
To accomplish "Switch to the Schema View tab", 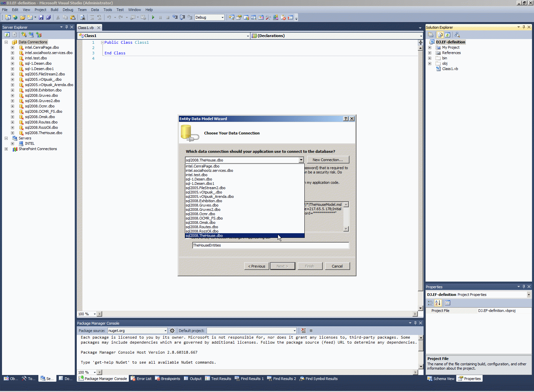I will [441, 379].
